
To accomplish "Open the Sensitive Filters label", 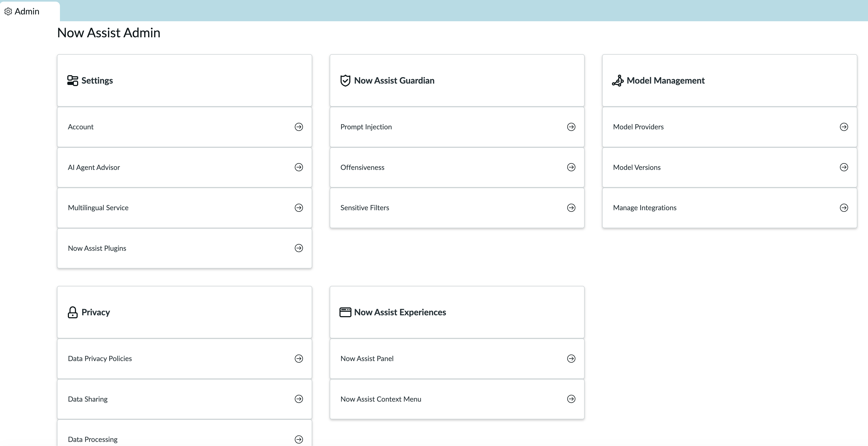I will coord(365,208).
